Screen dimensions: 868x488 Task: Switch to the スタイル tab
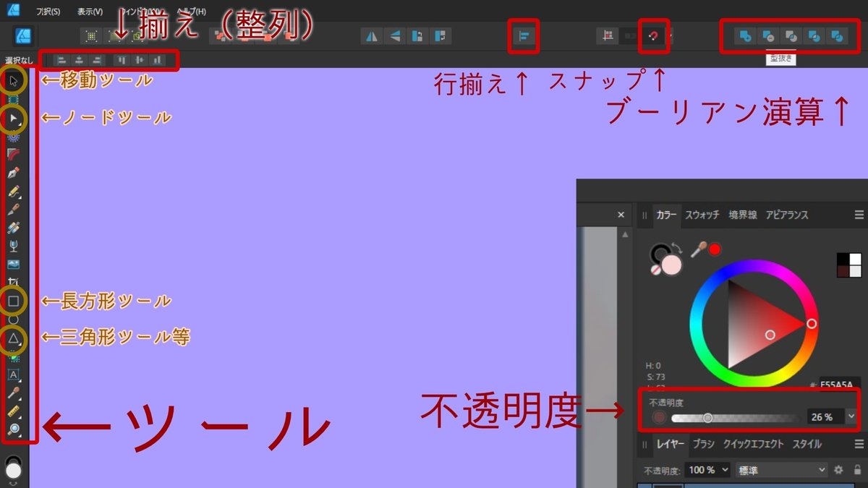click(x=807, y=444)
